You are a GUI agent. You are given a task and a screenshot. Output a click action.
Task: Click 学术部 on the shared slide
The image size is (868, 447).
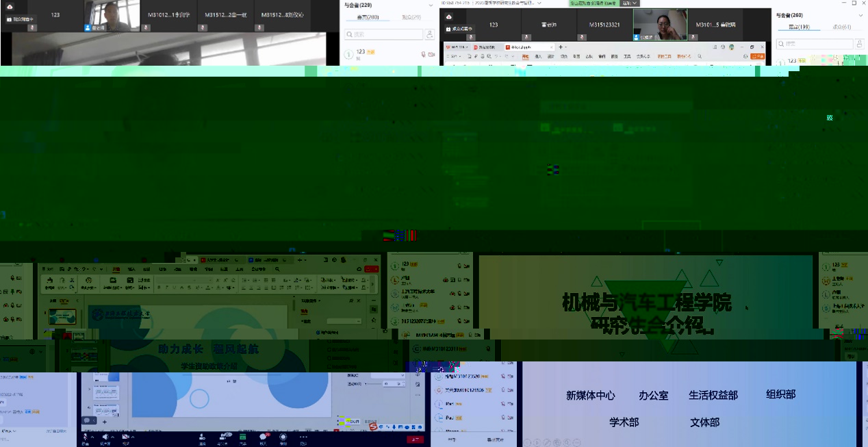[x=624, y=422]
